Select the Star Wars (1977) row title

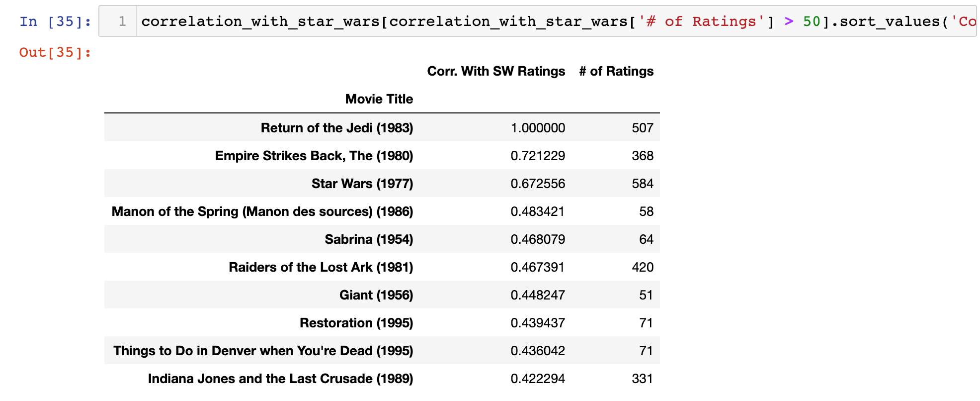pos(362,184)
